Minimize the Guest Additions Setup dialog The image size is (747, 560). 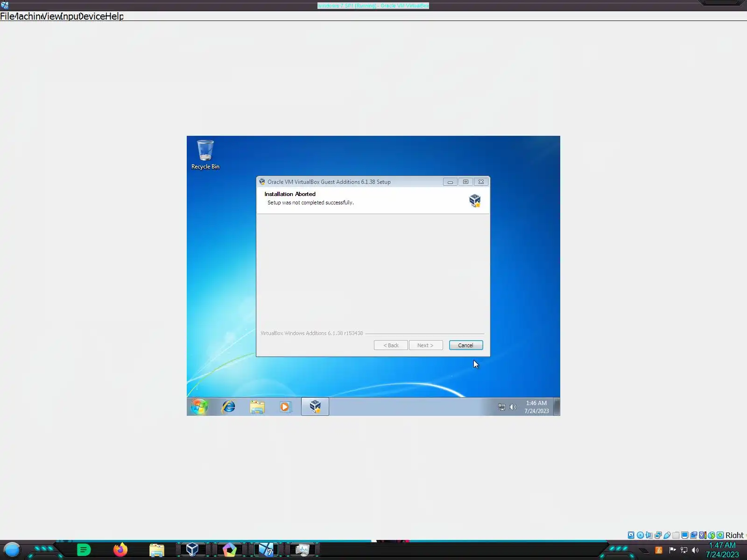pyautogui.click(x=450, y=182)
